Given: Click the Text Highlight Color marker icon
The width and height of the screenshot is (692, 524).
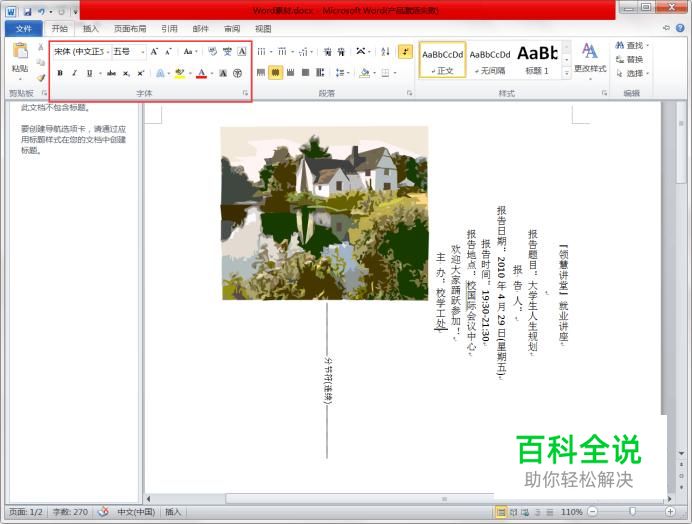Looking at the screenshot, I should 179,73.
